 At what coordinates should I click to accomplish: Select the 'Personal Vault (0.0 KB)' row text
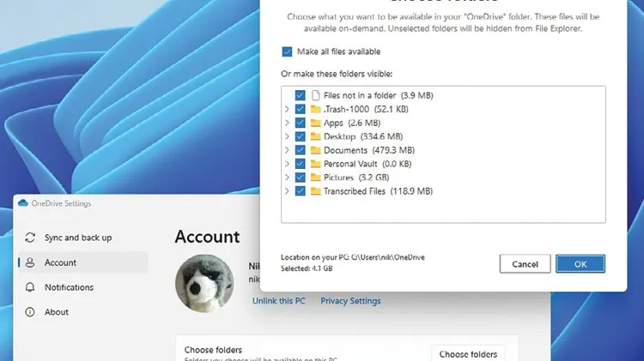coord(368,164)
